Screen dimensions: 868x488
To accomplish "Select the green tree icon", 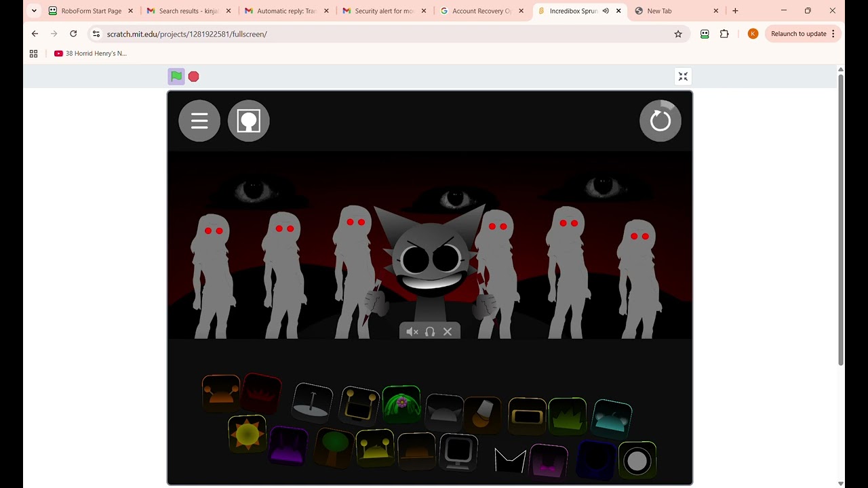I will tap(334, 447).
